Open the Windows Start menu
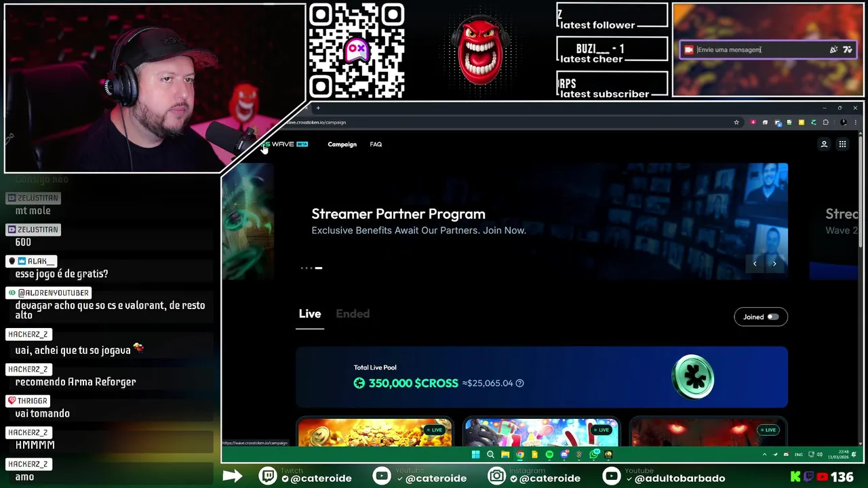868x488 pixels. pos(475,454)
